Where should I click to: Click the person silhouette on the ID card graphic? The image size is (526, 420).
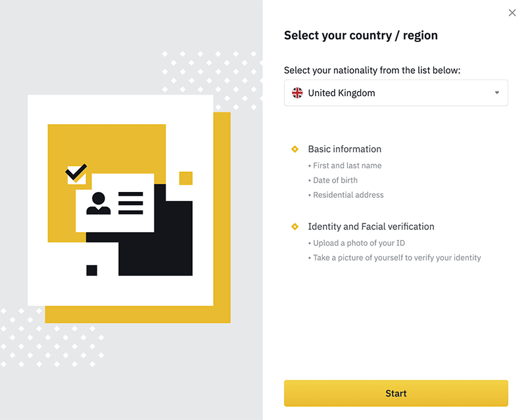point(100,202)
